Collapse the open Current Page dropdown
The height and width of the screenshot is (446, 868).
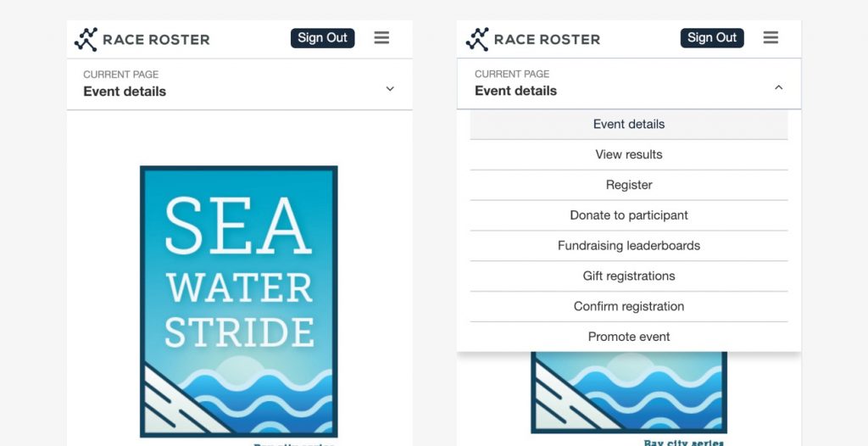tap(628, 83)
